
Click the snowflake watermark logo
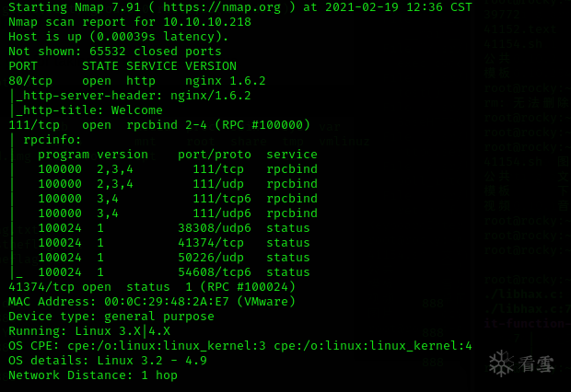[501, 363]
